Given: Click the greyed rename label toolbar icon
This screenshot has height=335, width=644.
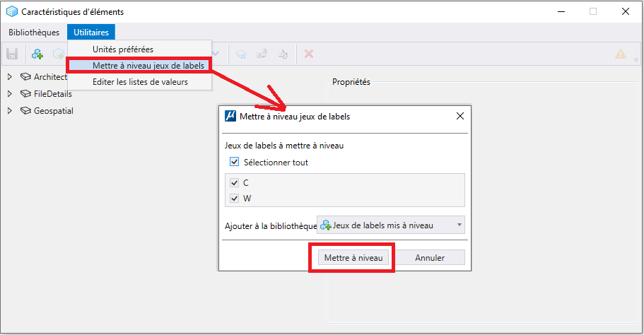Looking at the screenshot, I should (241, 54).
